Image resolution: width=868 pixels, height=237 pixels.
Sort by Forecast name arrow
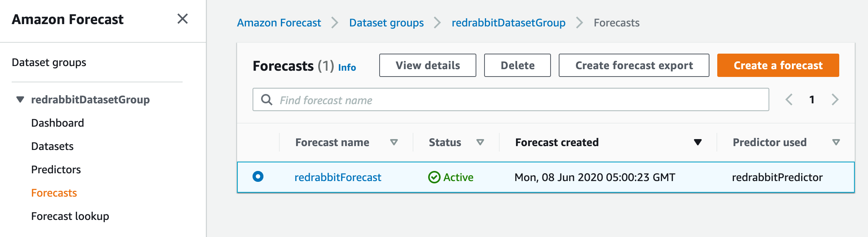click(394, 143)
